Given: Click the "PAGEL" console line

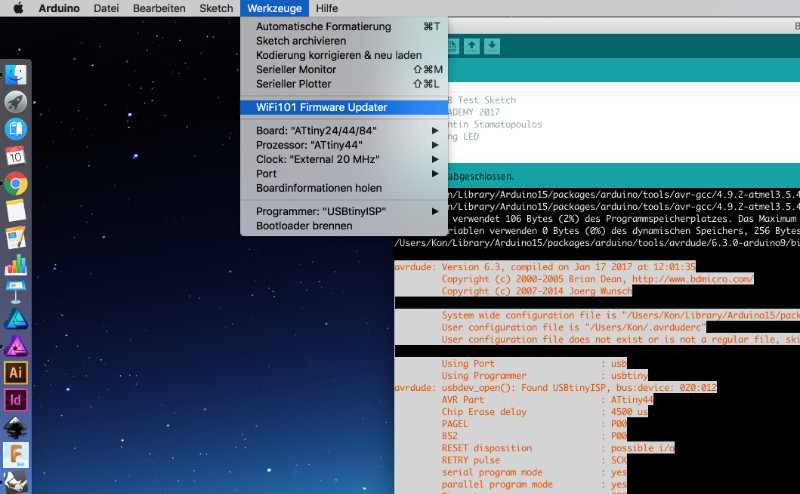Looking at the screenshot, I should point(534,424).
